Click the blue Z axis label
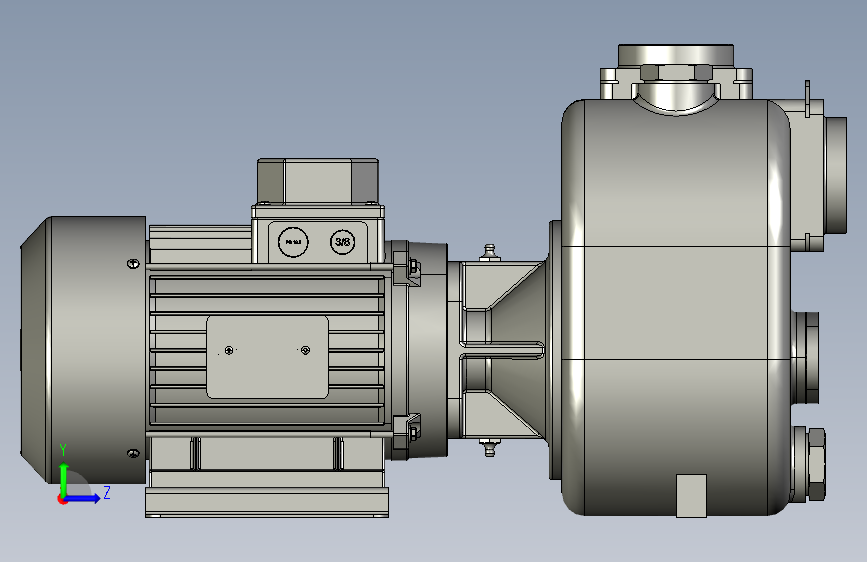This screenshot has height=562, width=867. tap(107, 492)
